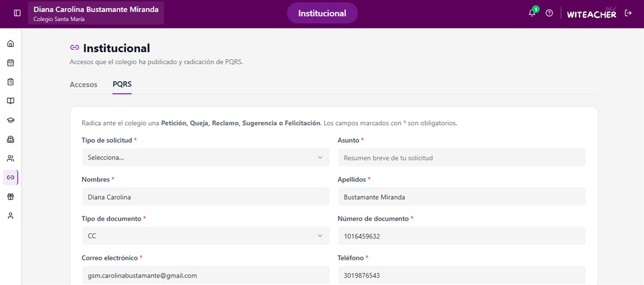Open the gift icon in sidebar
Screen dimensions: 644x285
pyautogui.click(x=10, y=196)
